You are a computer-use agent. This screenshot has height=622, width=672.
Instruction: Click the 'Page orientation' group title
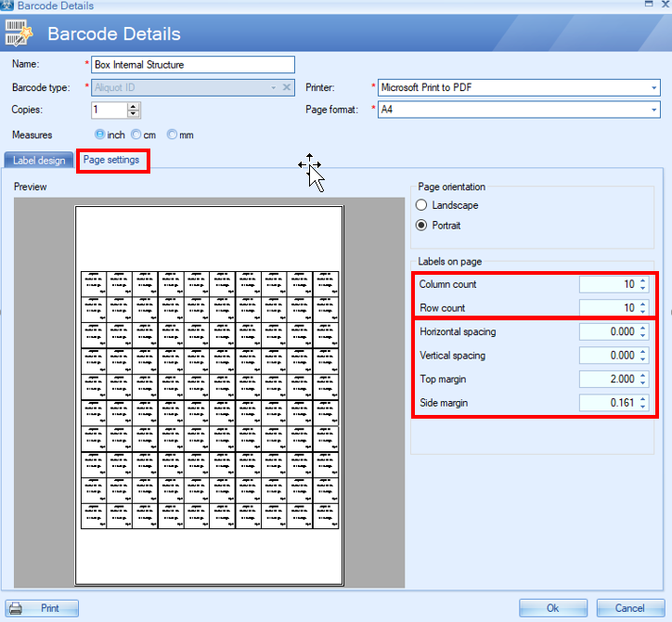452,187
